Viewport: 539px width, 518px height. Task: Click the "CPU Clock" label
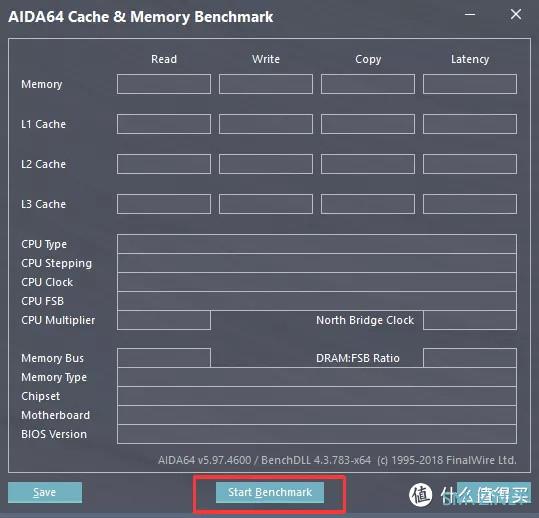click(47, 282)
